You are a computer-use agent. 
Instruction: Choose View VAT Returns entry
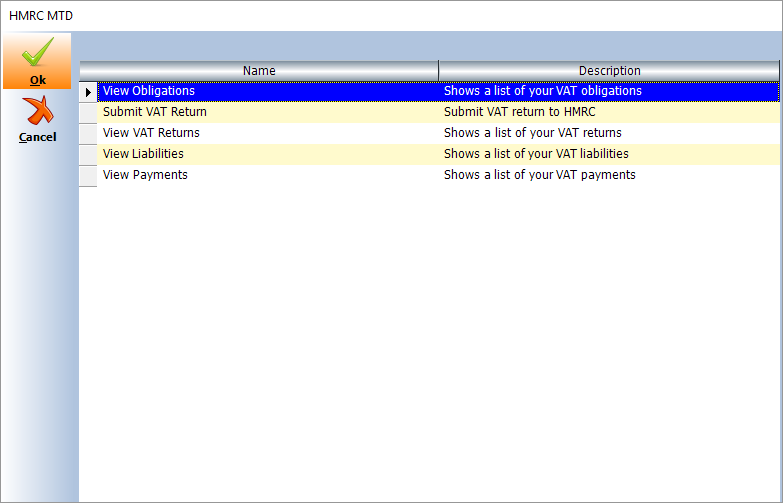[151, 133]
